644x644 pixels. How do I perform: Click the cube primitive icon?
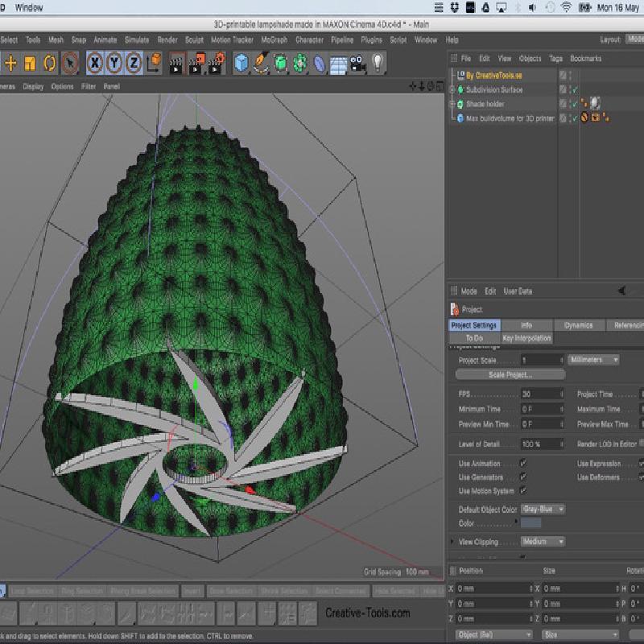point(242,63)
